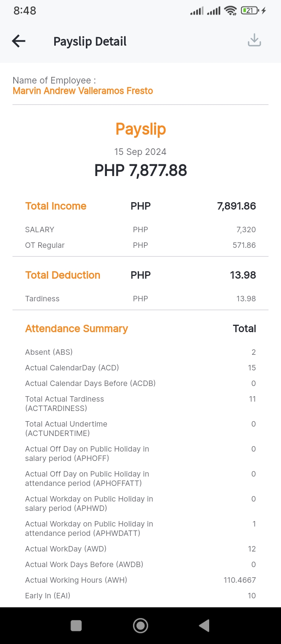Tap the Total Income heading
The width and height of the screenshot is (281, 644).
56,206
